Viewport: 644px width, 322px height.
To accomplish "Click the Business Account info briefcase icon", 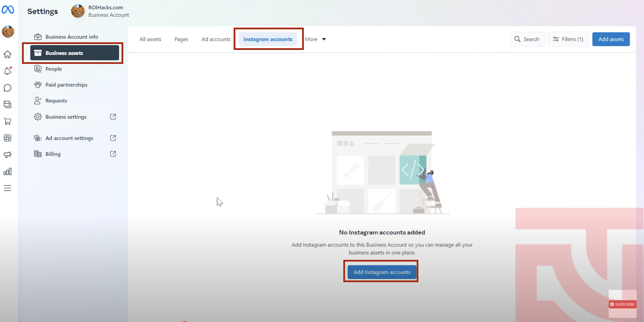I will click(x=38, y=37).
